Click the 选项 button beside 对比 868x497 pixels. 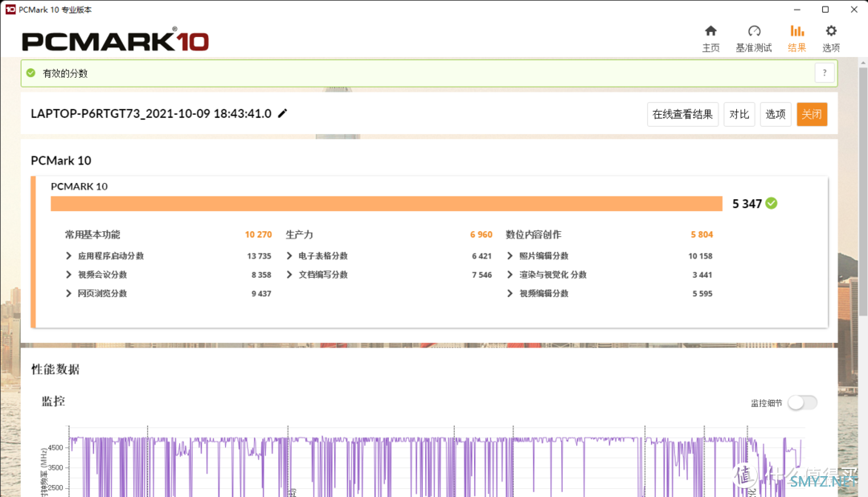coord(775,115)
